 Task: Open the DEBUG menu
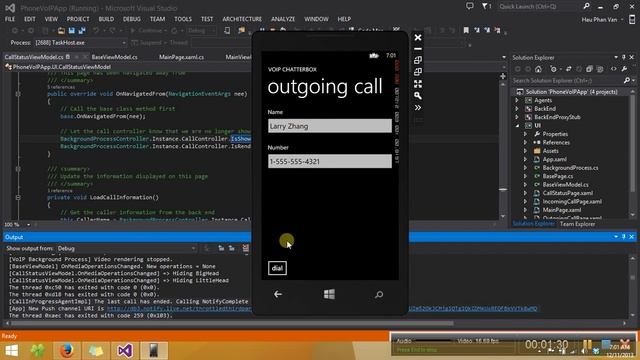pos(131,19)
